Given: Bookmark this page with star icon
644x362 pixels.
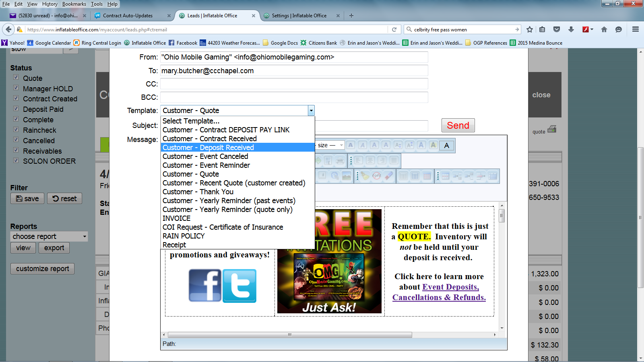Looking at the screenshot, I should pos(530,29).
